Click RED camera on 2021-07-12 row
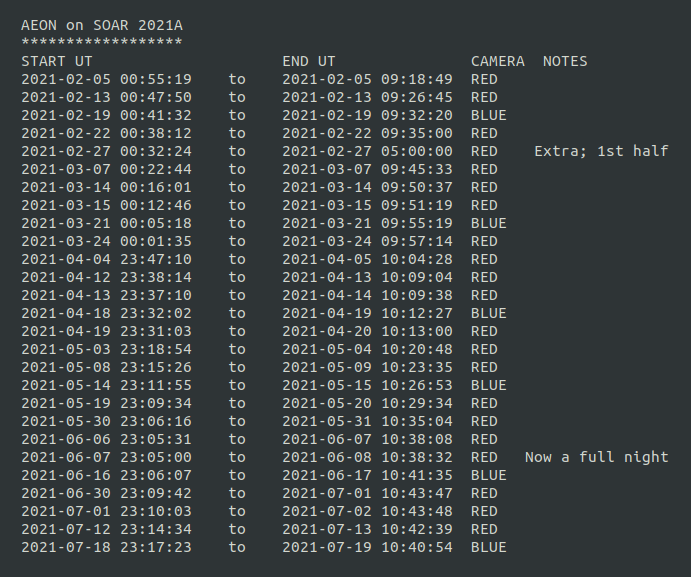The height and width of the screenshot is (577, 691). pyautogui.click(x=484, y=529)
